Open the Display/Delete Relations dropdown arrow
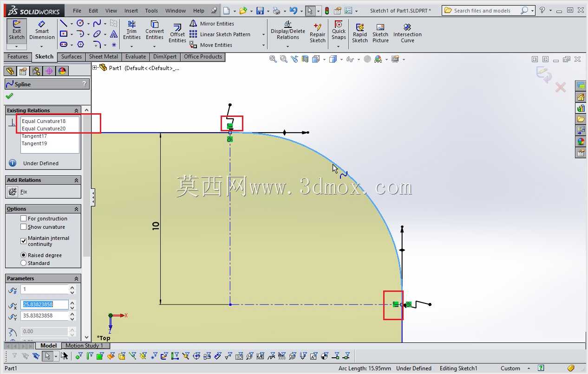The width and height of the screenshot is (588, 374). (288, 46)
